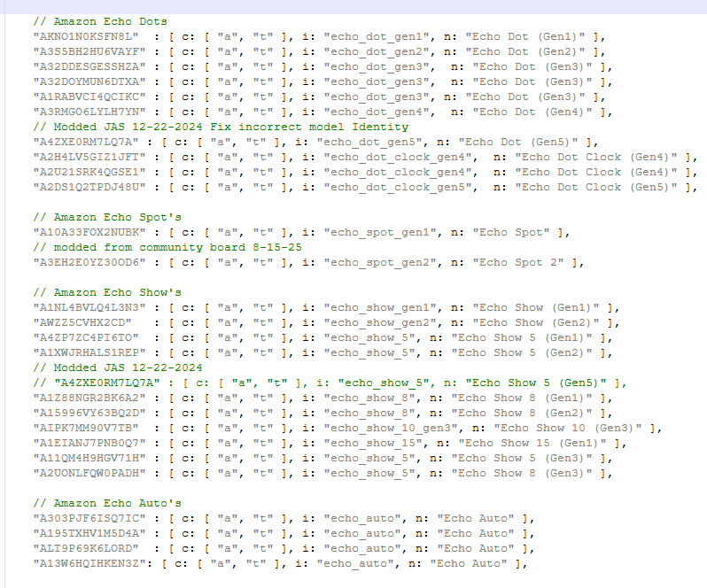Click the identifier "echo_dot_gen1"
This screenshot has width=707, height=588.
click(379, 36)
